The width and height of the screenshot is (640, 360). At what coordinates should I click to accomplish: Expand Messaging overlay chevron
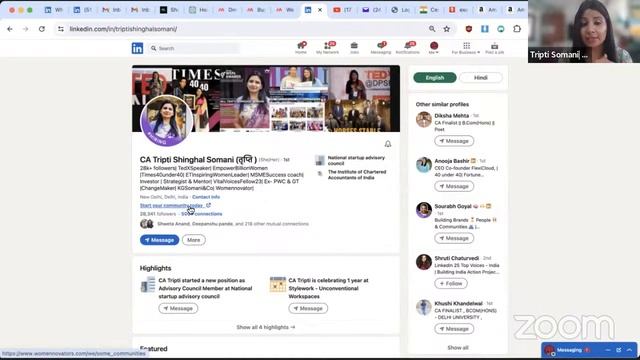tap(629, 350)
